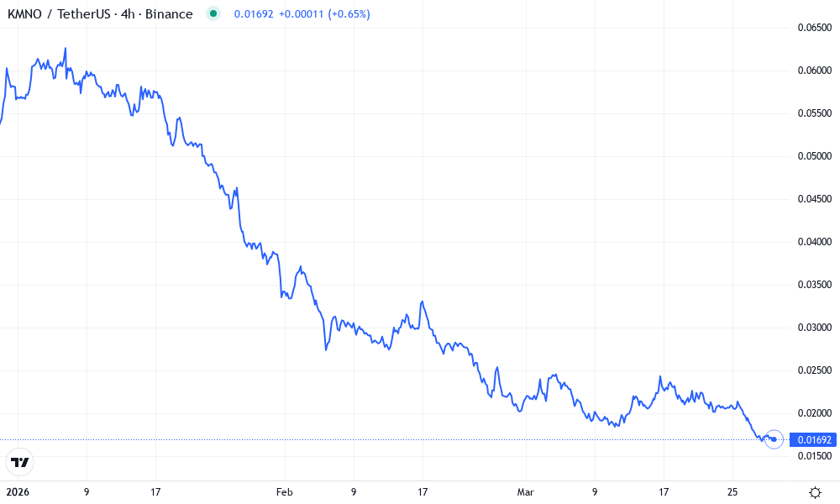Toggle the KMNO series visibility dot
The width and height of the screenshot is (840, 504).
tap(215, 13)
